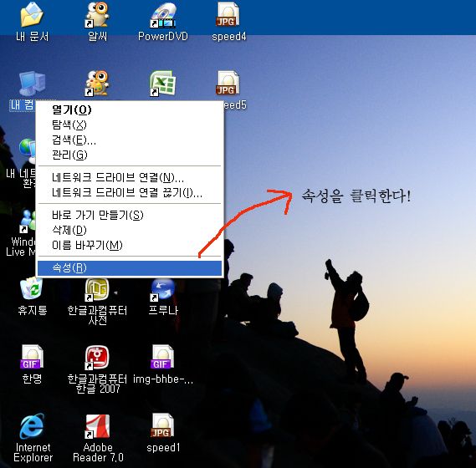Choose 열기(O) from the context menu
Viewport: 476px width, 468px height.
(x=130, y=109)
